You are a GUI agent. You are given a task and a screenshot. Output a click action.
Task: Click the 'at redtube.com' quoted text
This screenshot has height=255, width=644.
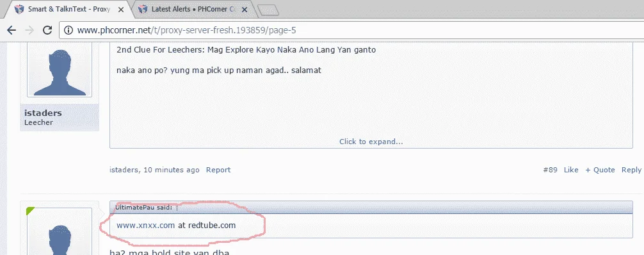pos(207,226)
